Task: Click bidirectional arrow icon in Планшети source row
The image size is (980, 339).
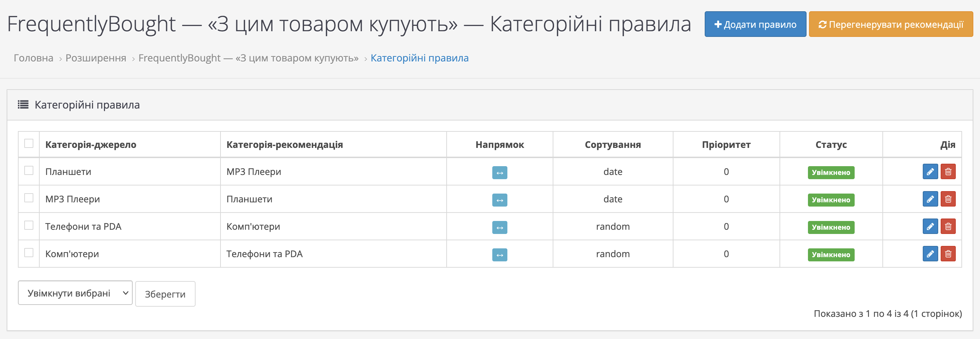Action: [x=500, y=173]
